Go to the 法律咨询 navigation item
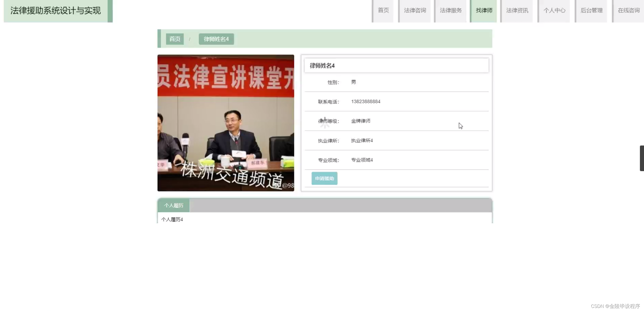644x311 pixels. tap(415, 11)
